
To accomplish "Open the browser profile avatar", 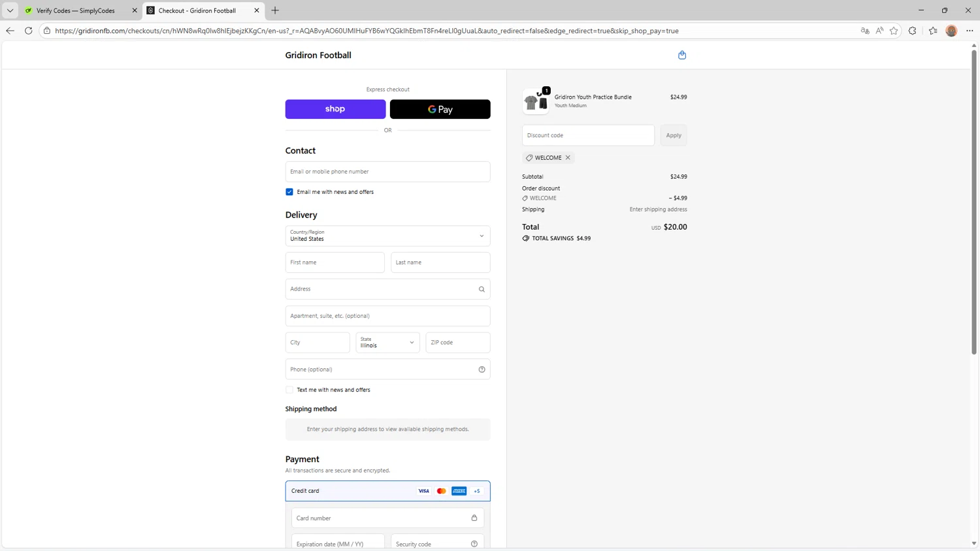I will click(x=951, y=31).
